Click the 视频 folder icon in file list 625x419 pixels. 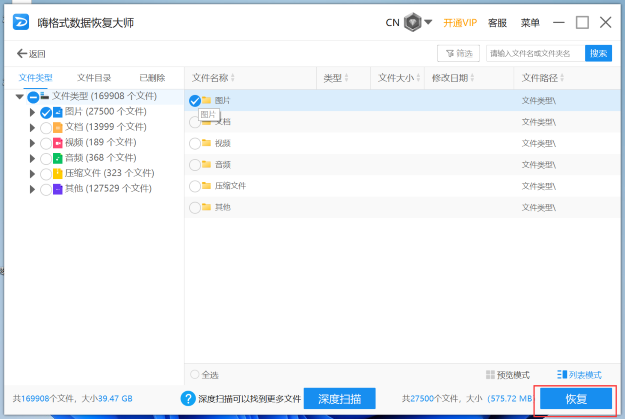[x=206, y=142]
